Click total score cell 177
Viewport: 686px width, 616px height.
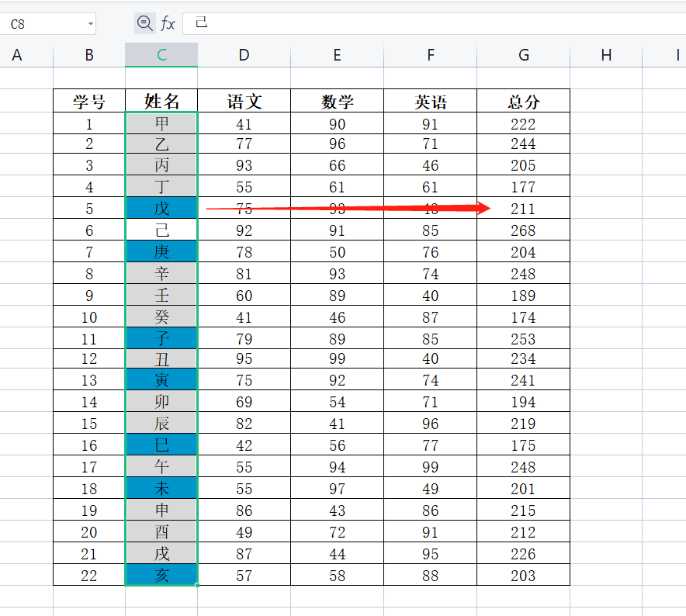point(524,186)
